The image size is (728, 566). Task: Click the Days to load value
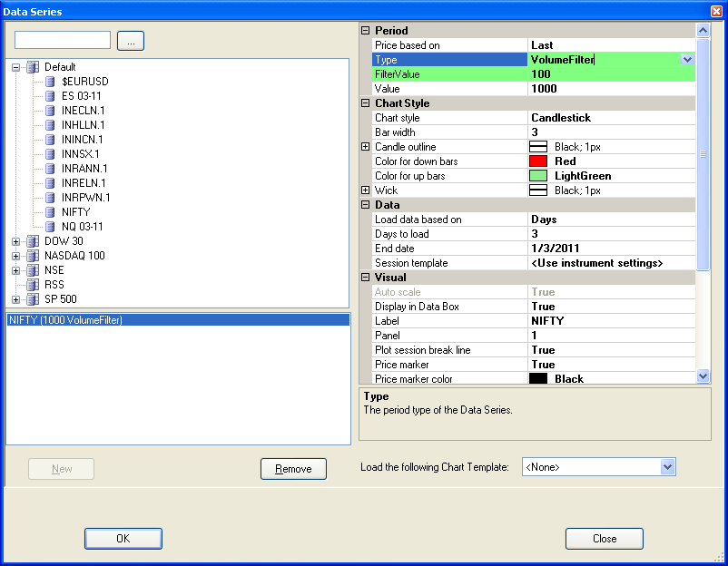[x=612, y=234]
